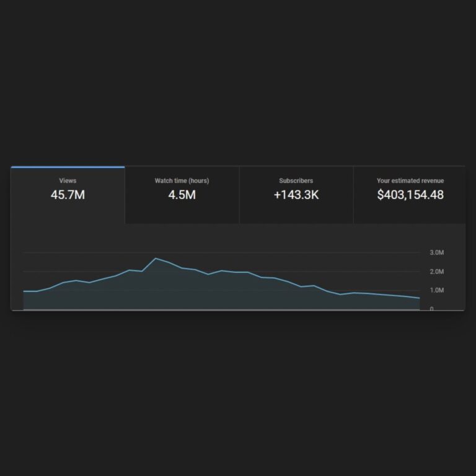Click the 0 y-axis label
Viewport: 476px width, 476px height.
pos(432,309)
